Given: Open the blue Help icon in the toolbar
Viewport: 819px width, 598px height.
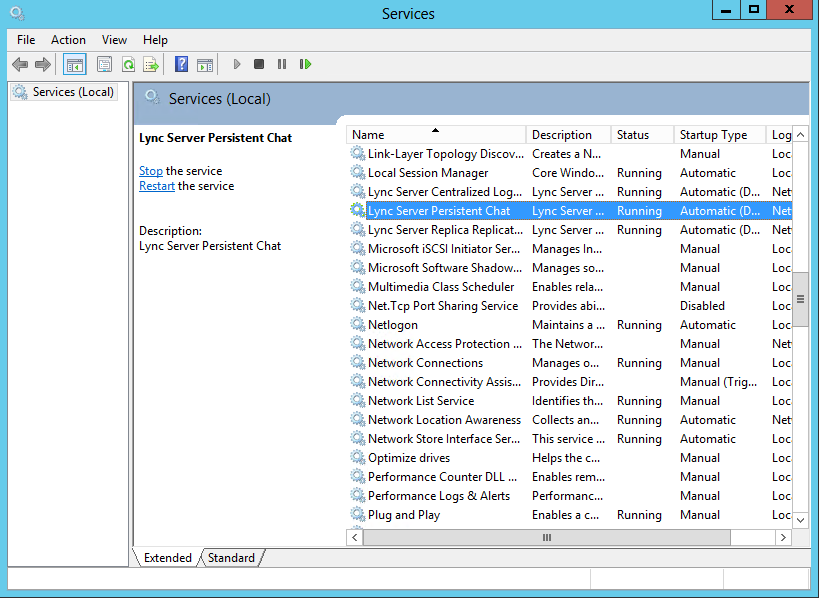Looking at the screenshot, I should (x=181, y=64).
